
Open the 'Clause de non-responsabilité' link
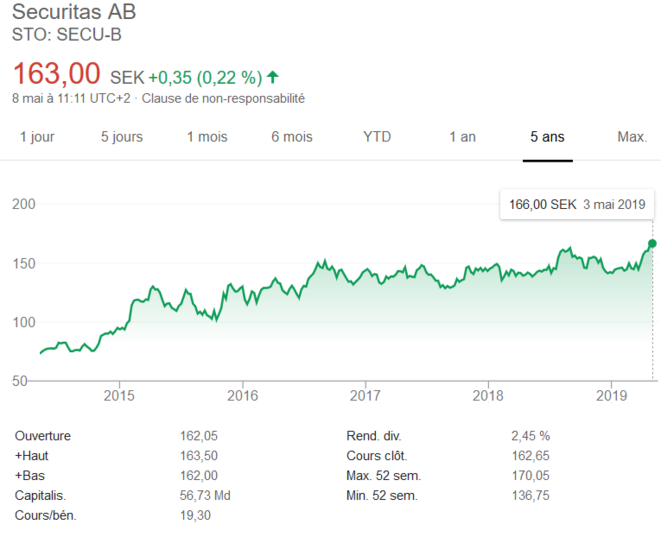223,99
